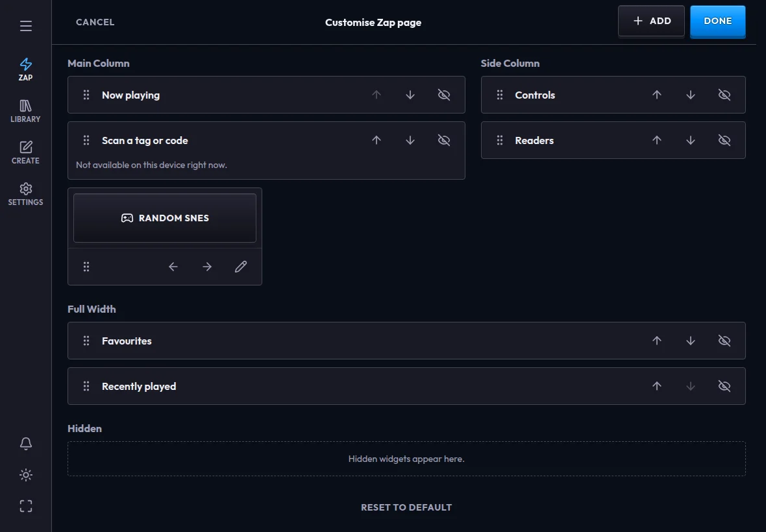Open the Library section
Image resolution: width=766 pixels, height=532 pixels.
point(26,111)
